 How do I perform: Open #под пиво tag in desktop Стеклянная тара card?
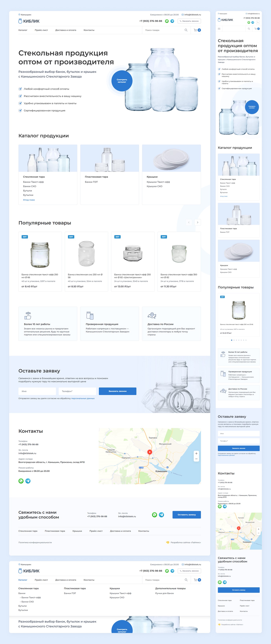click(29, 200)
